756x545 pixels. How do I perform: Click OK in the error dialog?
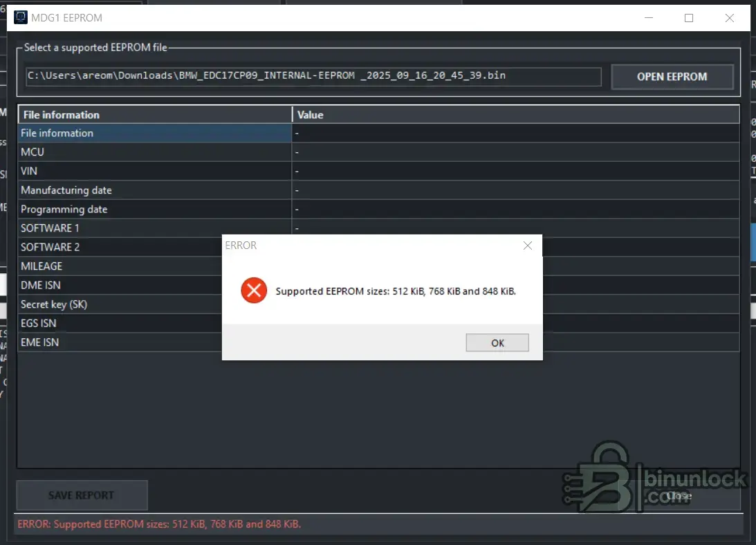[x=497, y=342]
